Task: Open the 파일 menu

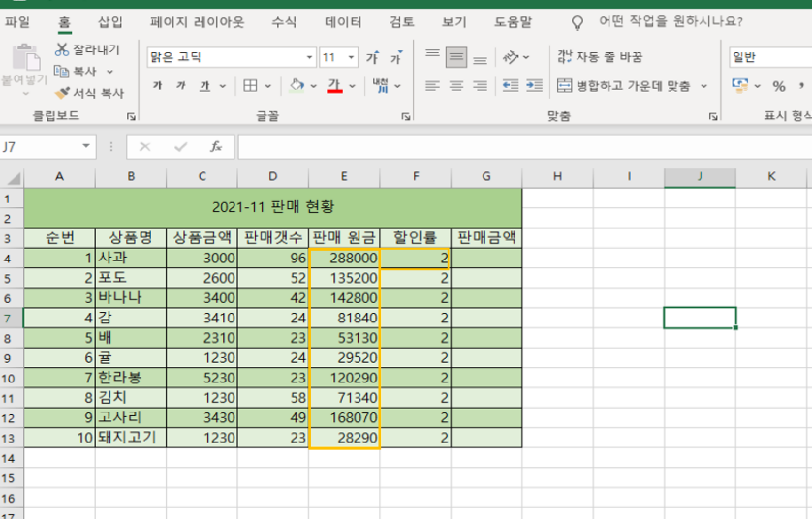Action: [17, 22]
